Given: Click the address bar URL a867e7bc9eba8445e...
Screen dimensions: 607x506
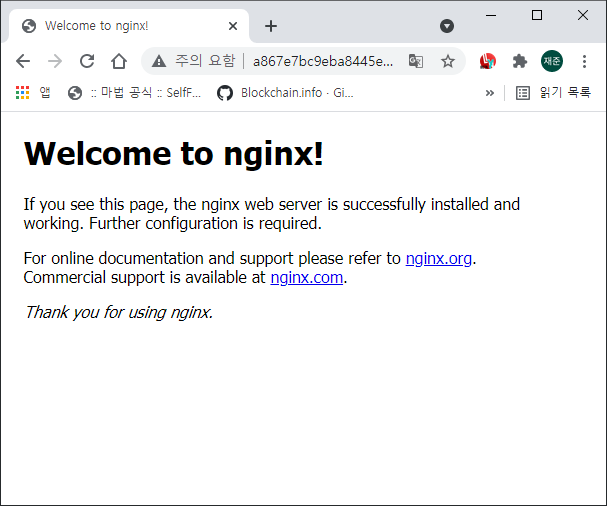Looking at the screenshot, I should click(x=323, y=61).
